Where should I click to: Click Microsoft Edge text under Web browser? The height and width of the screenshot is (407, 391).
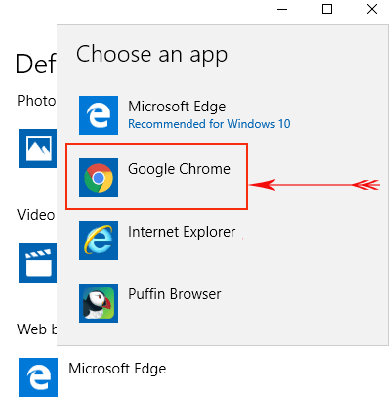[117, 369]
